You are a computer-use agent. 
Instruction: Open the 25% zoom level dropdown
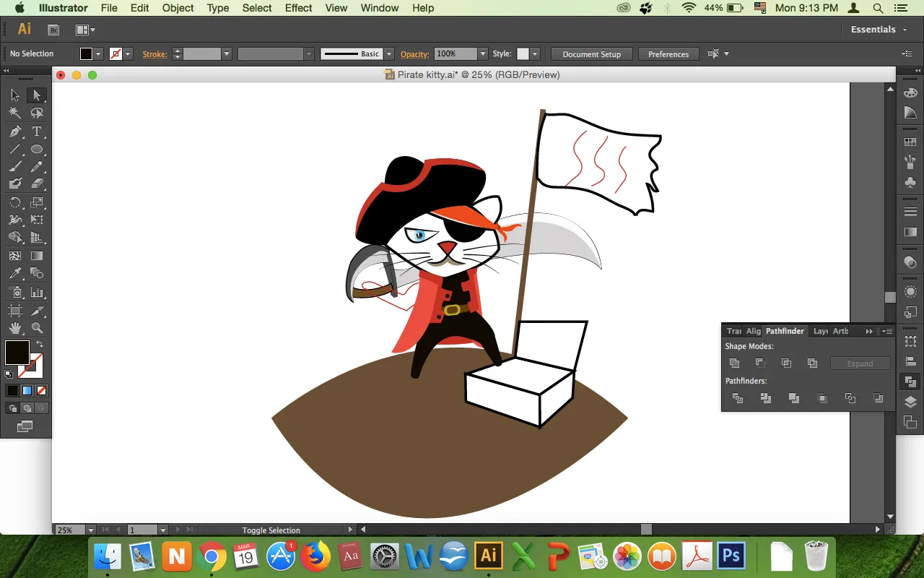coord(91,530)
